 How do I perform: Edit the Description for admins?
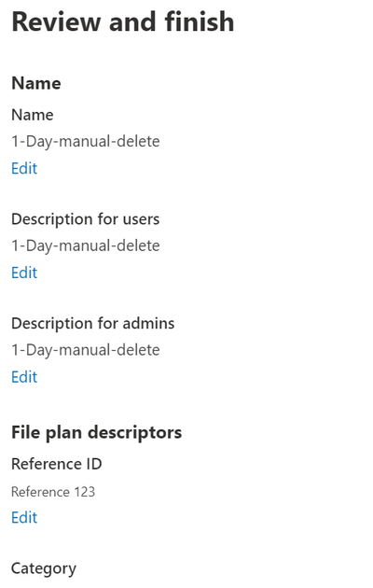pos(24,377)
